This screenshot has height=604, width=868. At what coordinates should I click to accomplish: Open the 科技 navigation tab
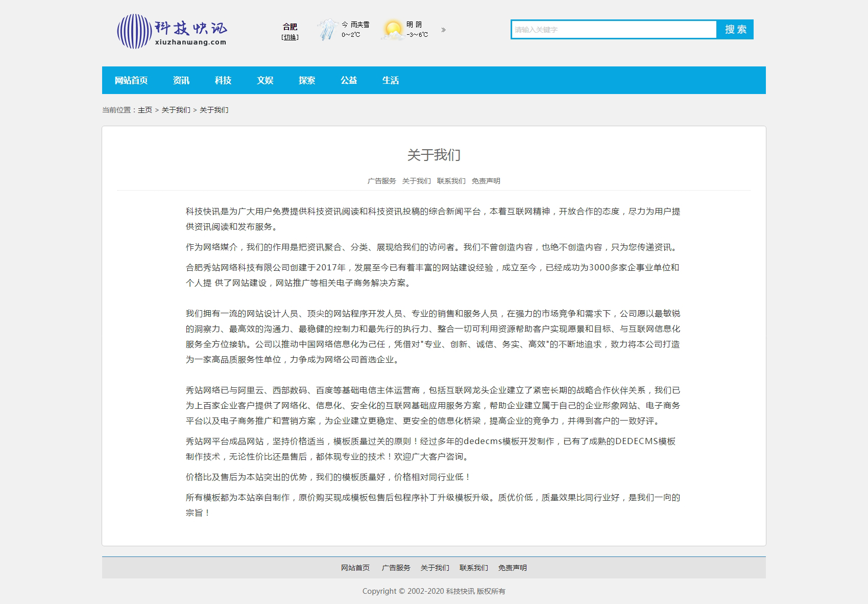[x=223, y=80]
